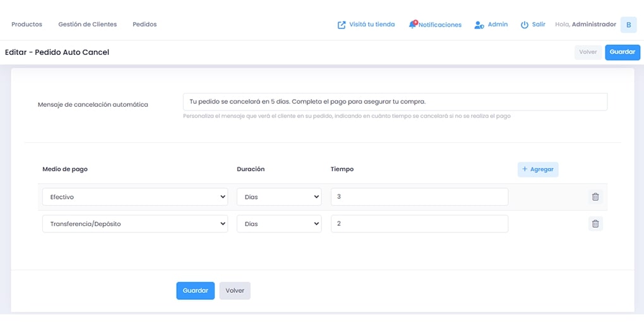Click the automatic cancellation message field
644x322 pixels.
(x=395, y=102)
